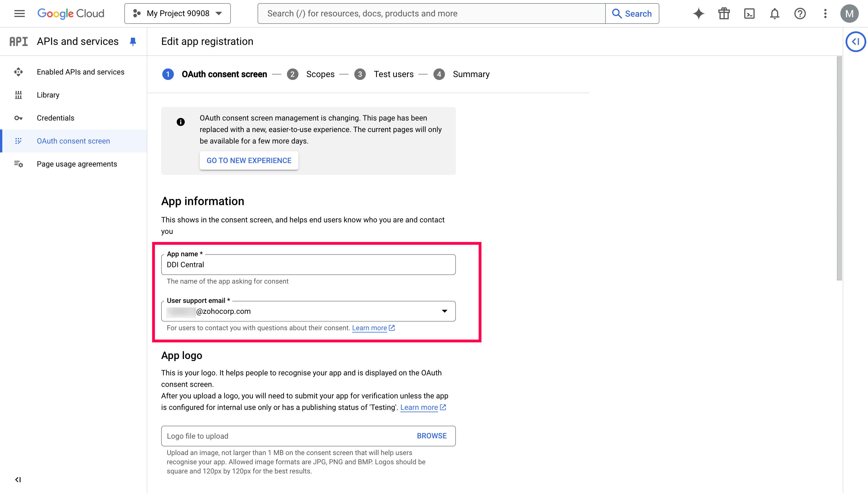Expand the User support email dropdown

click(444, 311)
